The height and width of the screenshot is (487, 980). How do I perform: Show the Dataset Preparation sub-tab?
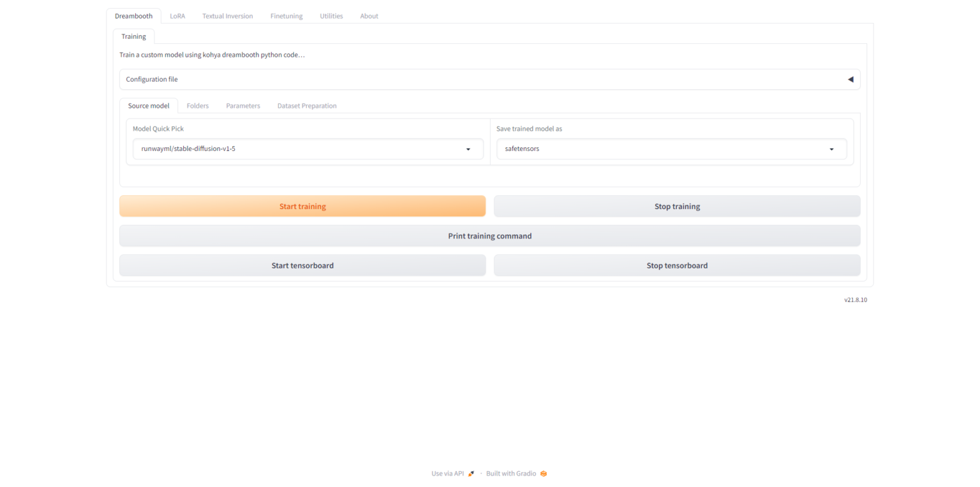[x=306, y=106]
